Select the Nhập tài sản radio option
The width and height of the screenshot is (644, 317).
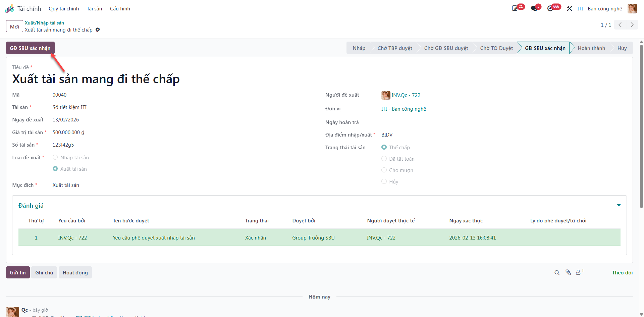tap(55, 157)
